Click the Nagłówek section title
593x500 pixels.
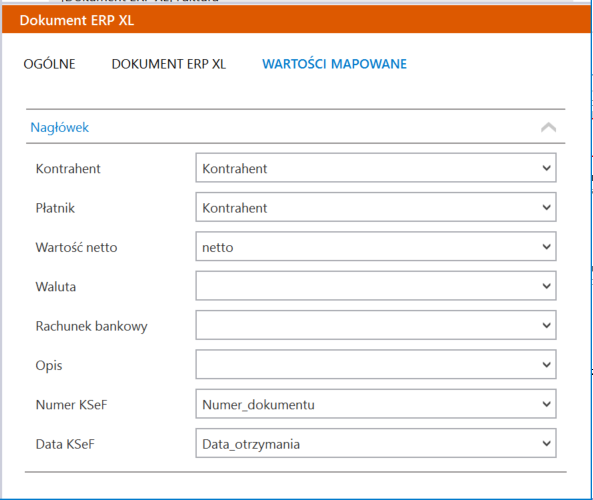[x=59, y=127]
